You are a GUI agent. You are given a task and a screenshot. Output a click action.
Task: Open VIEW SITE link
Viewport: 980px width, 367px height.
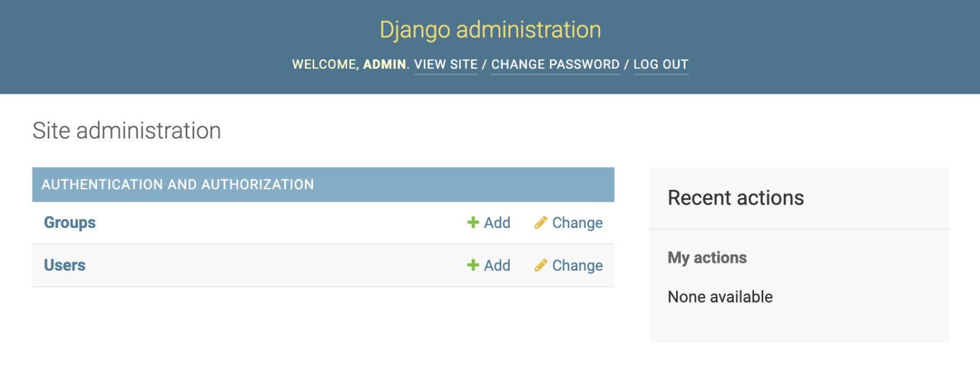pyautogui.click(x=446, y=64)
